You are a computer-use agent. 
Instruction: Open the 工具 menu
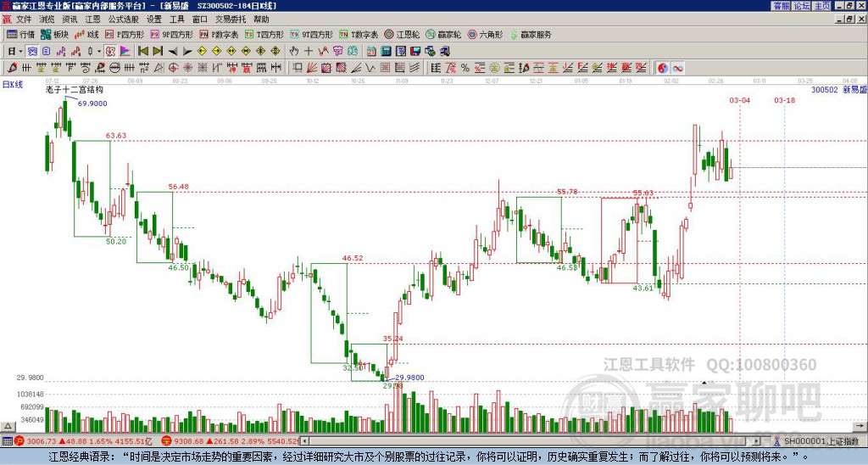click(177, 20)
